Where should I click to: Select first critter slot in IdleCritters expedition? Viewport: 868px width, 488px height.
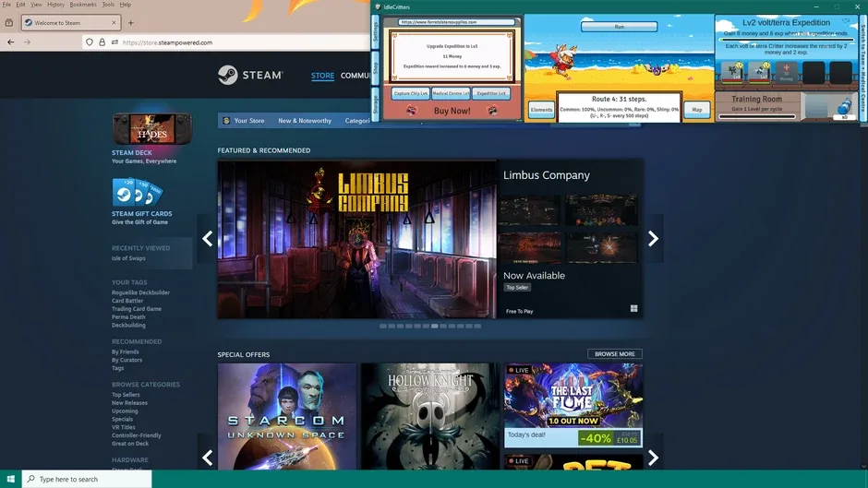[732, 73]
